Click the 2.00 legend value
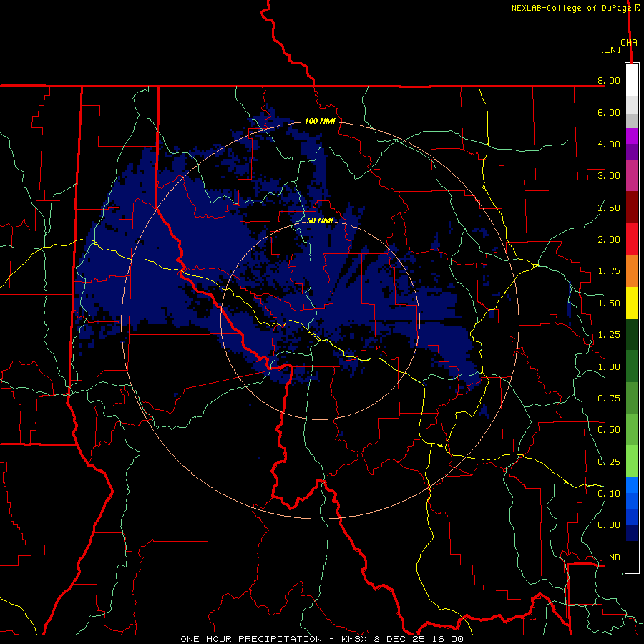 coord(609,240)
